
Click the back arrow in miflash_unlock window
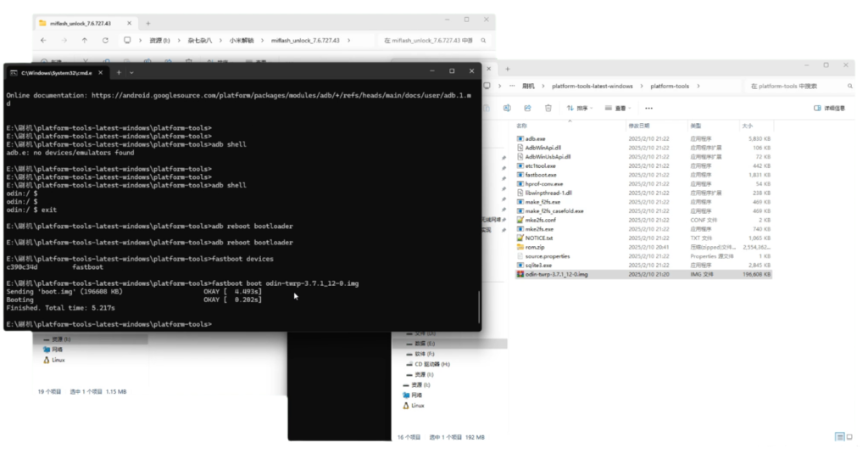tap(43, 40)
